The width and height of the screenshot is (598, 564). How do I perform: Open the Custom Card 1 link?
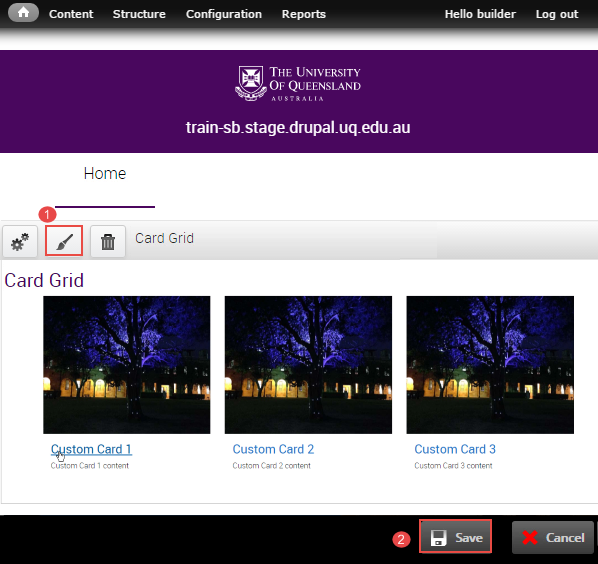point(91,449)
